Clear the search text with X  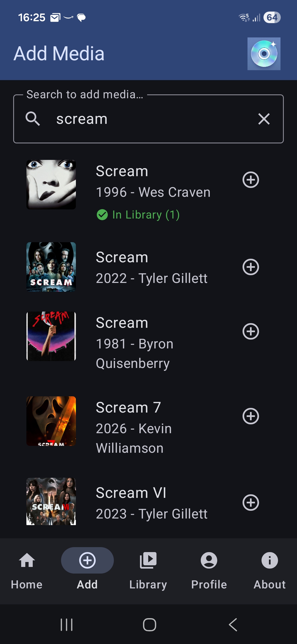pos(264,119)
